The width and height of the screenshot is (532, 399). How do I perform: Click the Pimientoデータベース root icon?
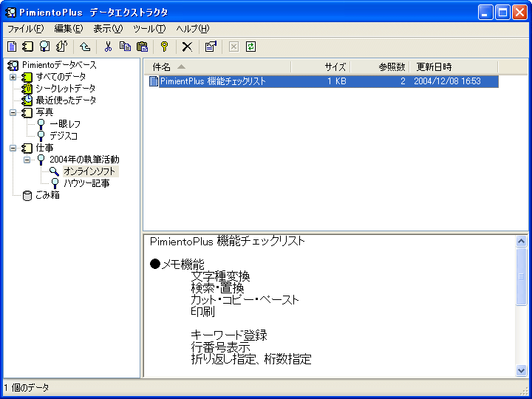coord(13,65)
